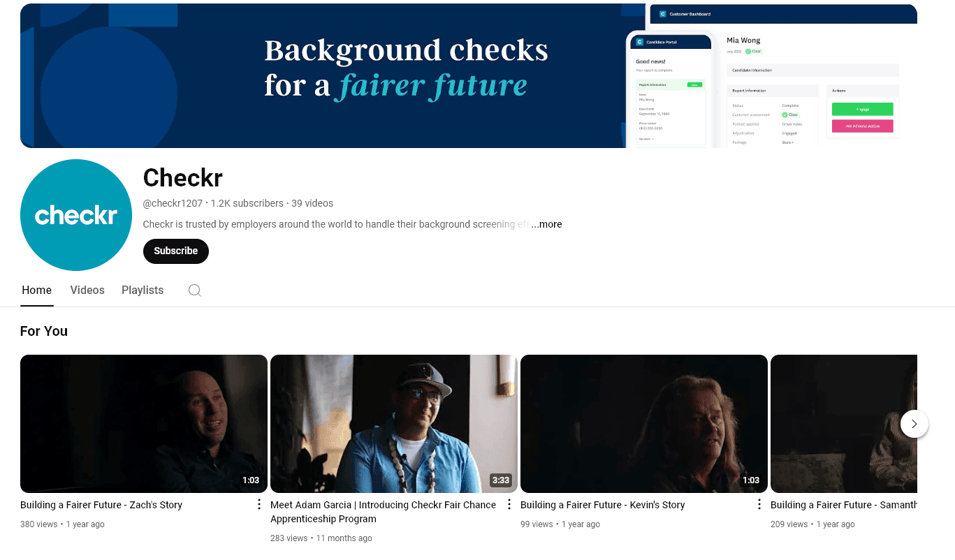The image size is (955, 560).
Task: Open title link Building a Fairer Future - Zach's Story
Action: [x=101, y=505]
